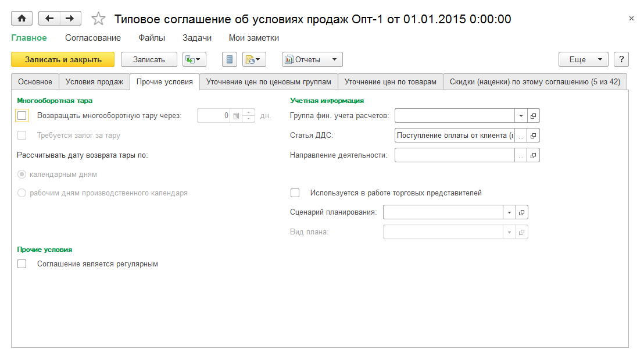
Task: Toggle 'Используется в работе торговых представителей' checkbox
Action: pyautogui.click(x=295, y=193)
